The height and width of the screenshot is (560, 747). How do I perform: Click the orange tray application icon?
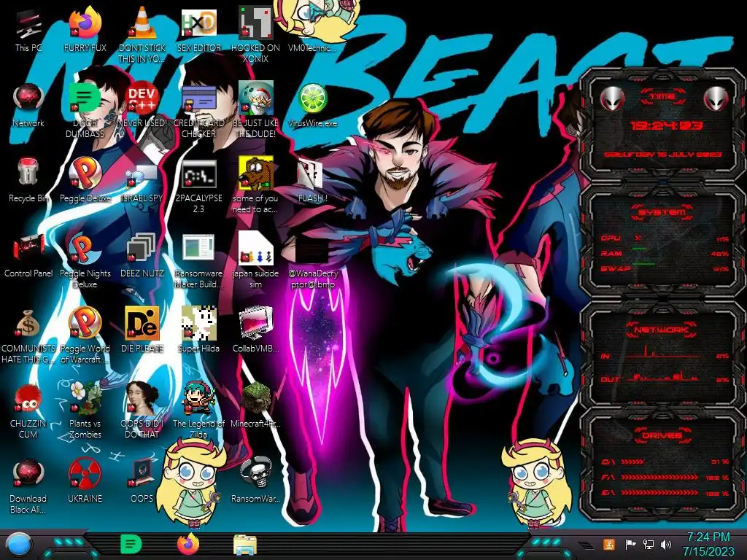tap(609, 544)
